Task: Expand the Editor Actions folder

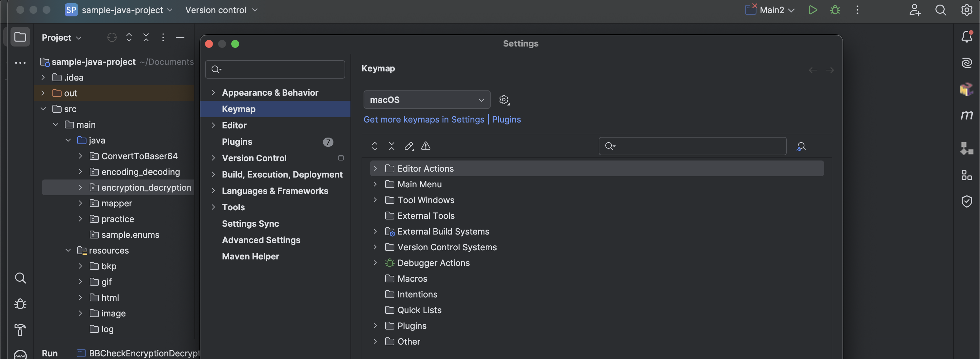Action: pos(375,168)
